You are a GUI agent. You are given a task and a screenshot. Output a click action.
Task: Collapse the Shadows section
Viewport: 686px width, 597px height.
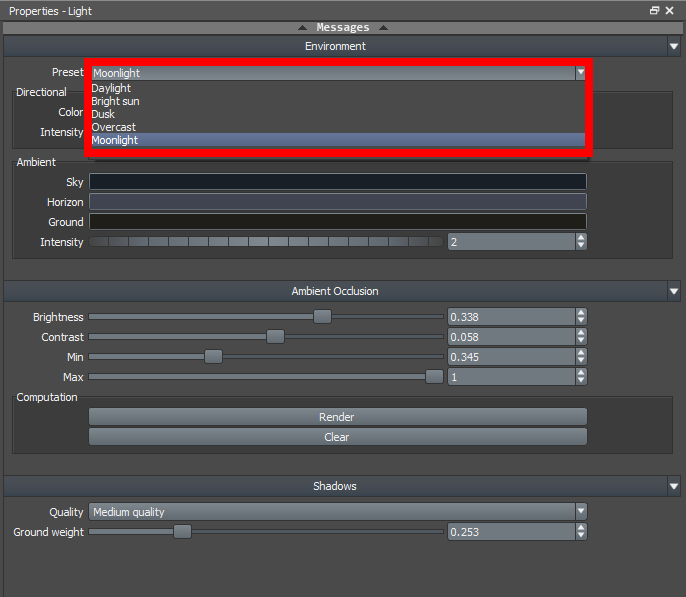[674, 486]
